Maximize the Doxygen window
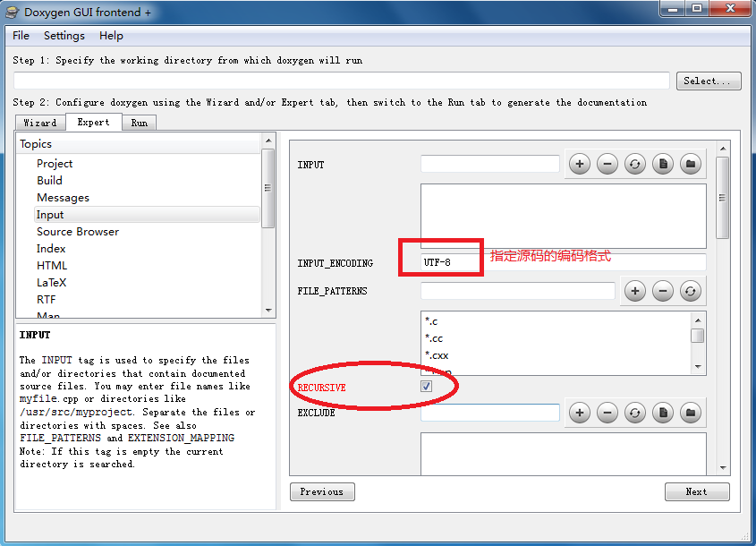 point(697,9)
